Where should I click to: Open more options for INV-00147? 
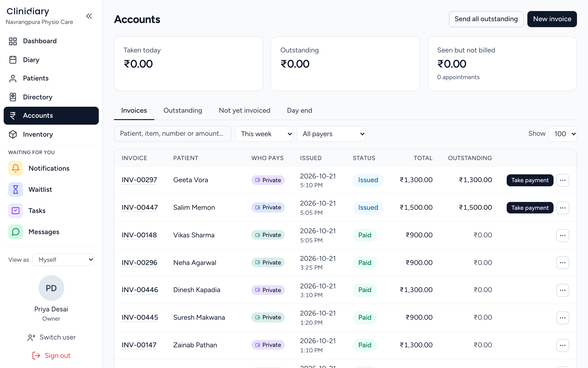tap(563, 345)
